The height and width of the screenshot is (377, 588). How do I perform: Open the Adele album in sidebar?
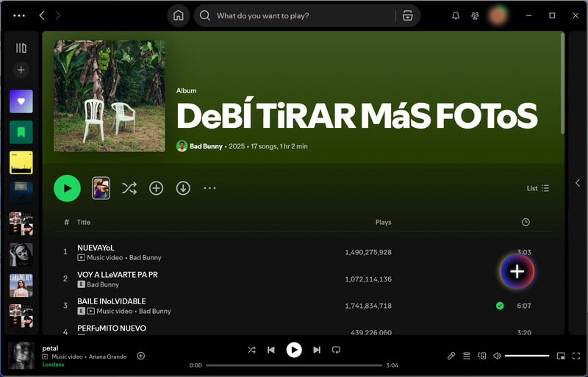(21, 255)
